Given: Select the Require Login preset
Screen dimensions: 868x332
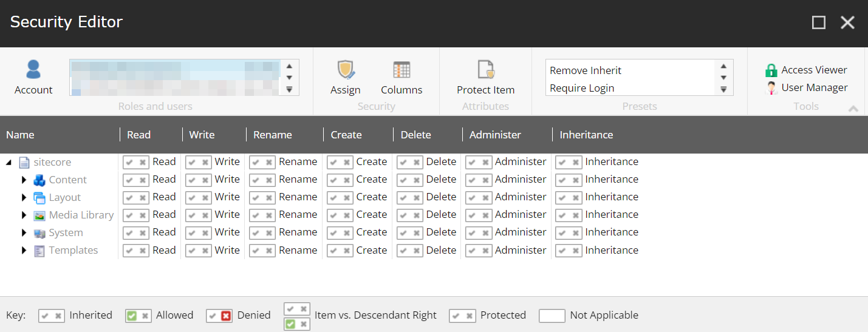Looking at the screenshot, I should click(582, 88).
